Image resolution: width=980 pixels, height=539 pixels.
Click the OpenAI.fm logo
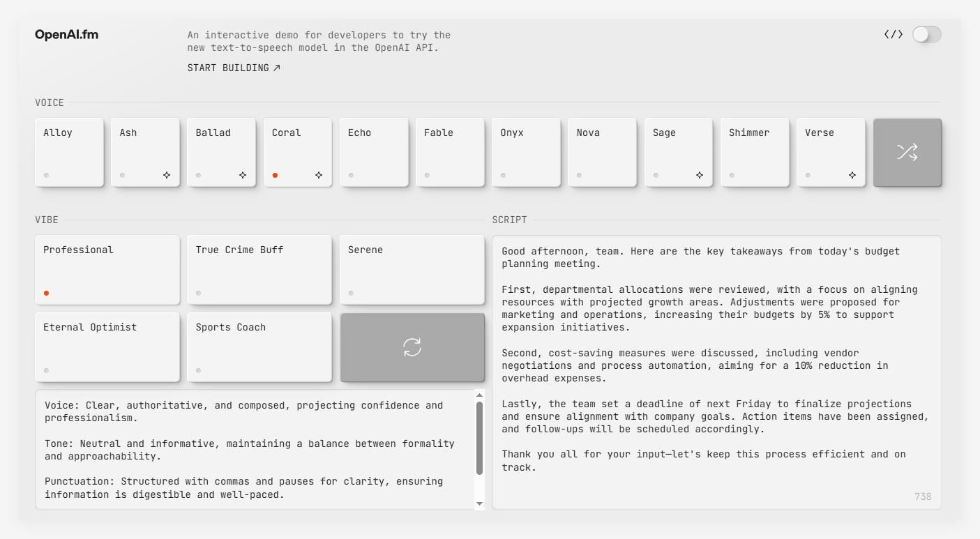pyautogui.click(x=67, y=35)
